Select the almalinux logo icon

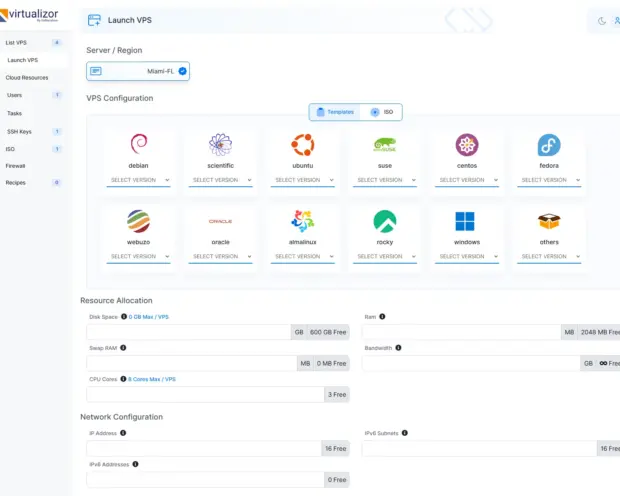(302, 221)
